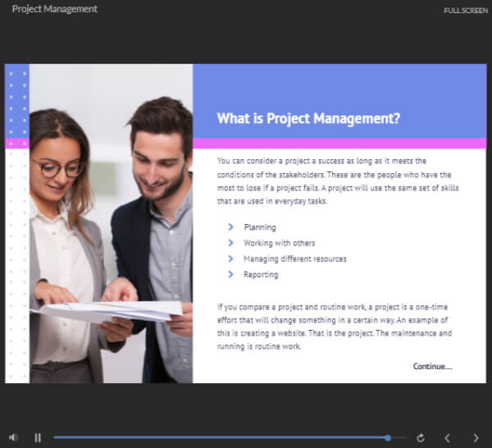Viewport: 492px width, 448px height.
Task: Mute the course audio with speaker icon
Action: (13, 437)
